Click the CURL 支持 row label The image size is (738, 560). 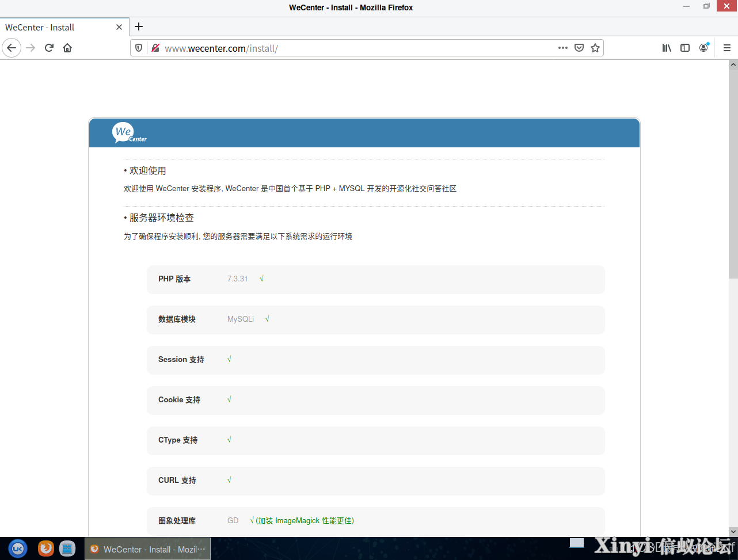pos(177,480)
